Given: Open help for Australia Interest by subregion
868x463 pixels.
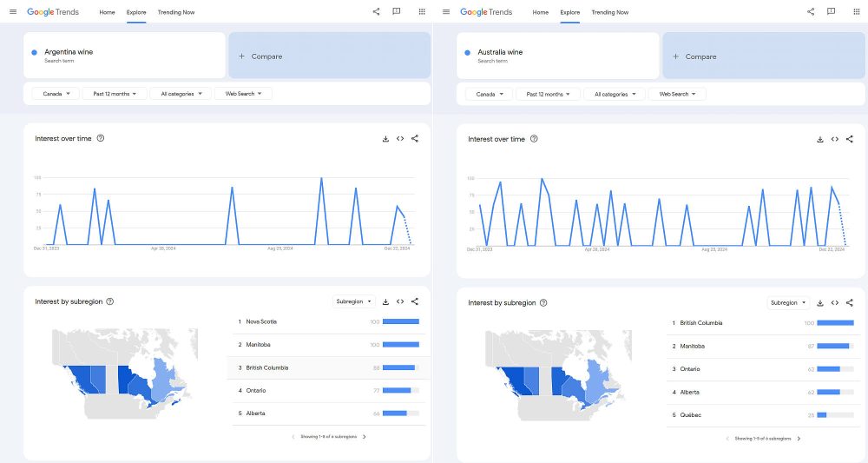Looking at the screenshot, I should point(543,302).
